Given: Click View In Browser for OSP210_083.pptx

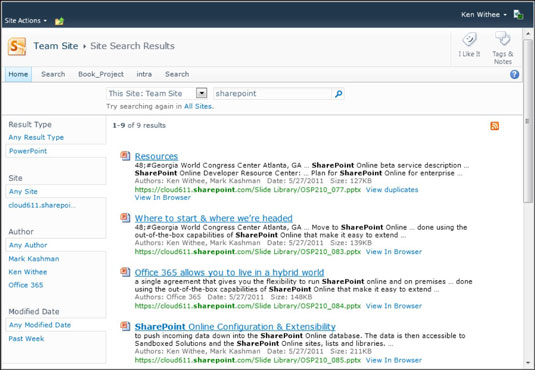Looking at the screenshot, I should [x=394, y=252].
